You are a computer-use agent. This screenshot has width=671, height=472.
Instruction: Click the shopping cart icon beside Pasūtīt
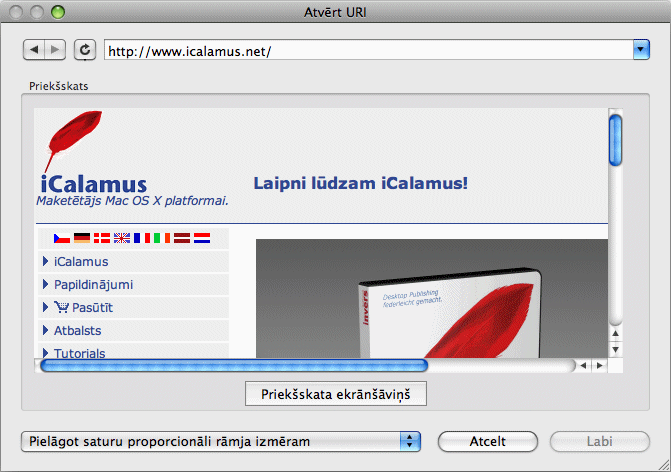62,307
